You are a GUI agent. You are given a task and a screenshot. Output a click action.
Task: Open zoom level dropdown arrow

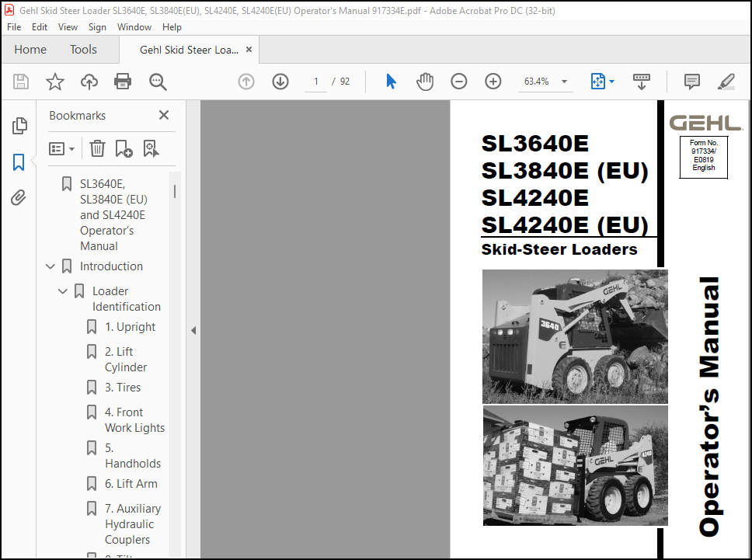(565, 82)
